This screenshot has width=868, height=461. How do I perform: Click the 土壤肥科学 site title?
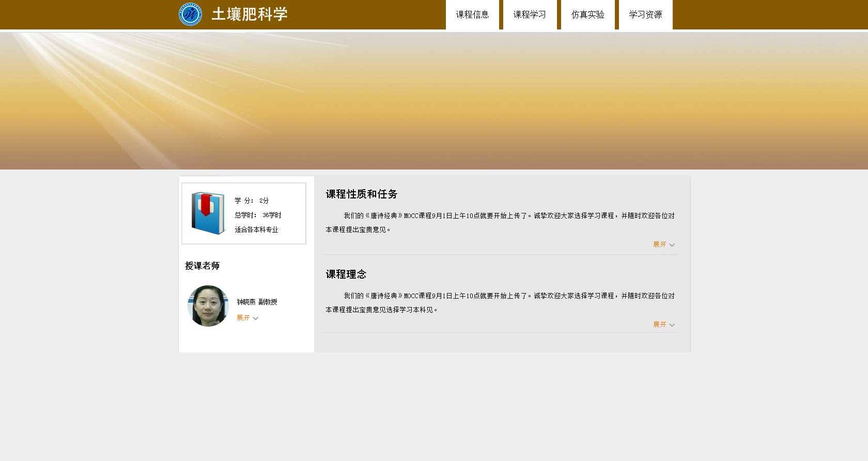[249, 14]
